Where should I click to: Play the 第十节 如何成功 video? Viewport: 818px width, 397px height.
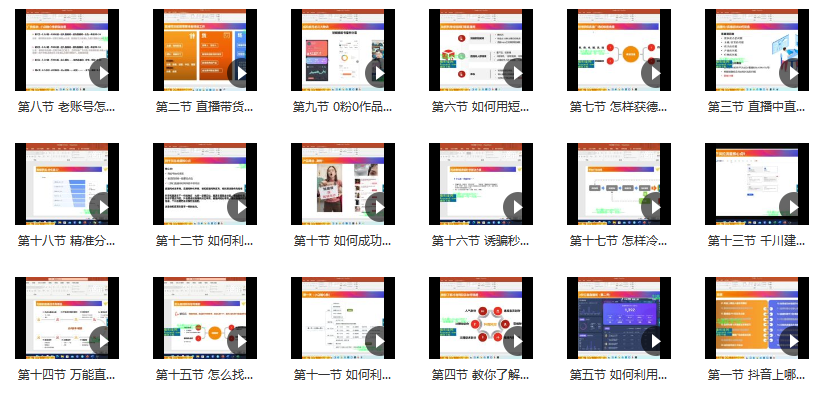pyautogui.click(x=380, y=208)
